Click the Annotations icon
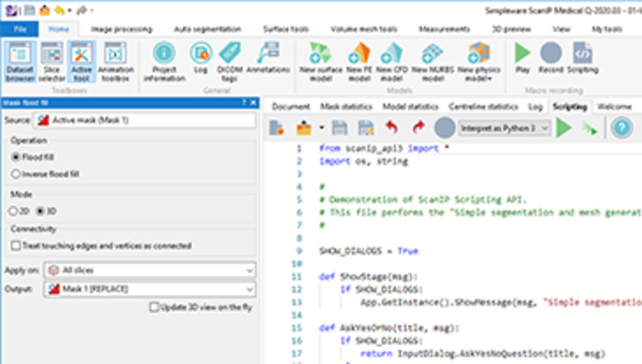Viewport: 642px width, 364px height. [x=267, y=60]
